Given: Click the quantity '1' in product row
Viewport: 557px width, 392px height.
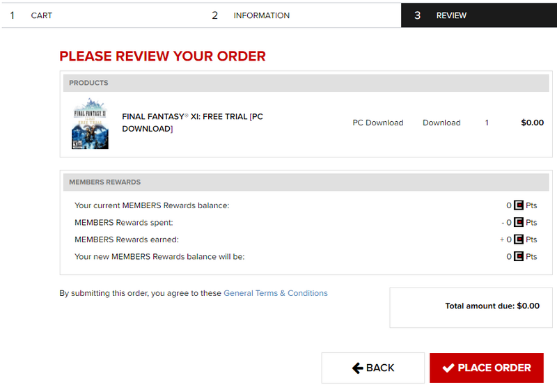Looking at the screenshot, I should (487, 123).
